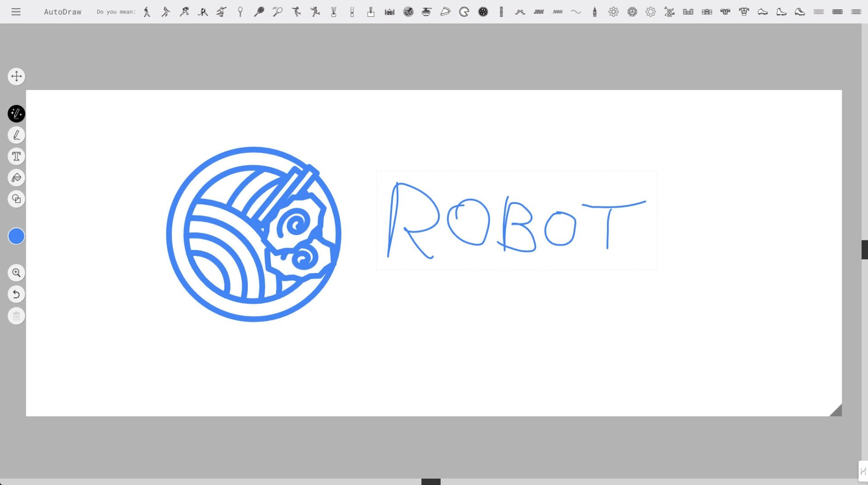Pick the sun-shaped gear suggestion
868x485 pixels.
632,12
